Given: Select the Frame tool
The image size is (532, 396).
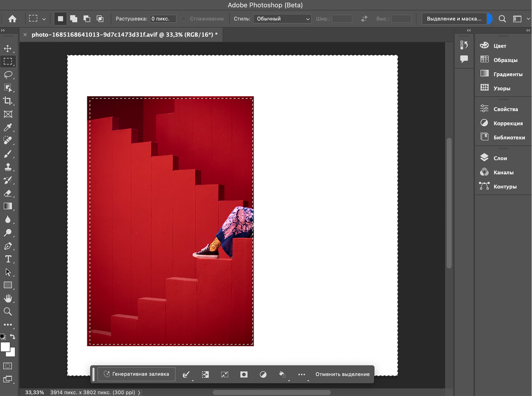Looking at the screenshot, I should tap(8, 114).
